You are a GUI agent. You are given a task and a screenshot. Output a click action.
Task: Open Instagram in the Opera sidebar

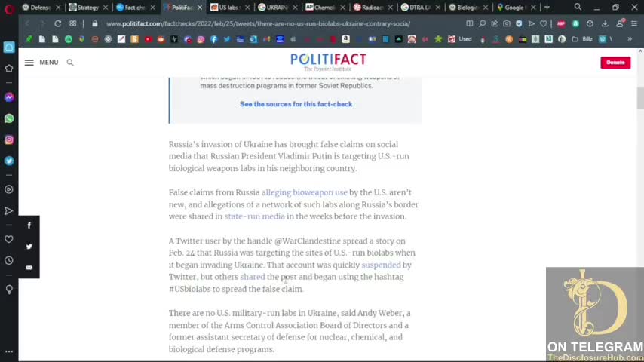point(9,140)
